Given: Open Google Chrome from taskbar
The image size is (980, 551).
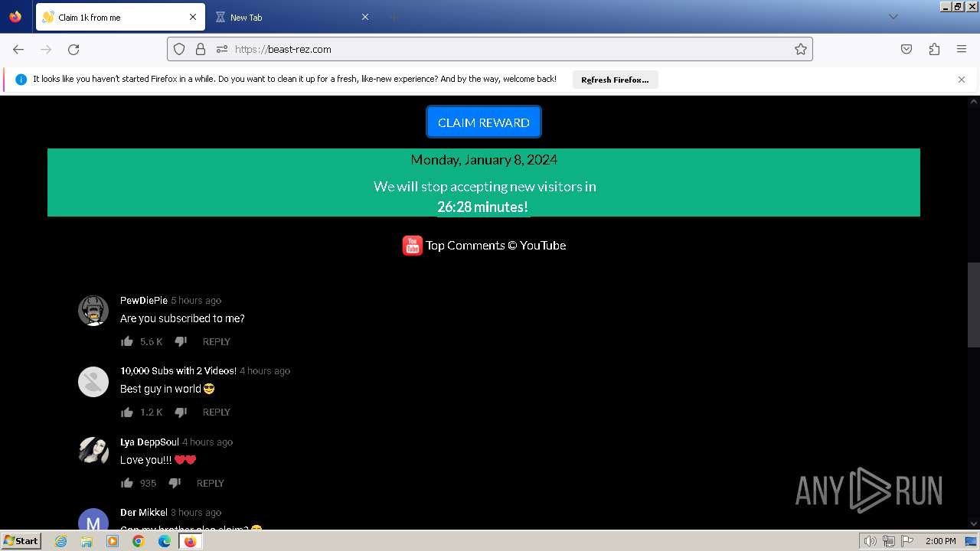Looking at the screenshot, I should coord(139,541).
